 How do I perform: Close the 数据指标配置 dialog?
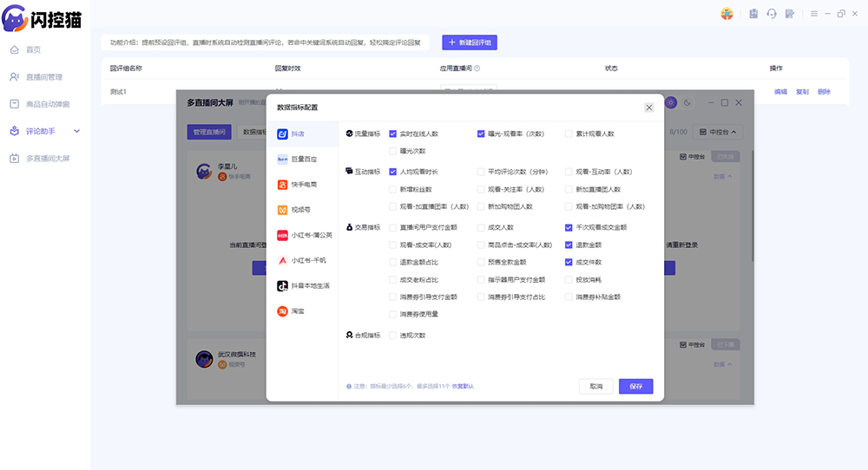pos(649,108)
